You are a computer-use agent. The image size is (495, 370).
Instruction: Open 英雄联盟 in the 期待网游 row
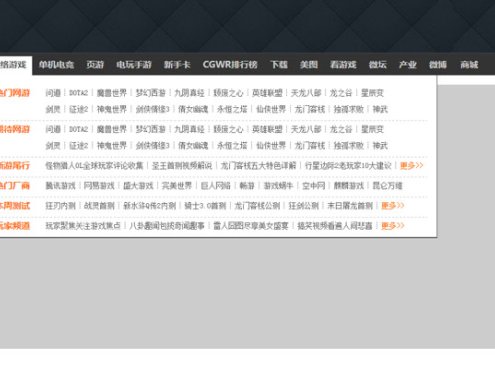(267, 129)
